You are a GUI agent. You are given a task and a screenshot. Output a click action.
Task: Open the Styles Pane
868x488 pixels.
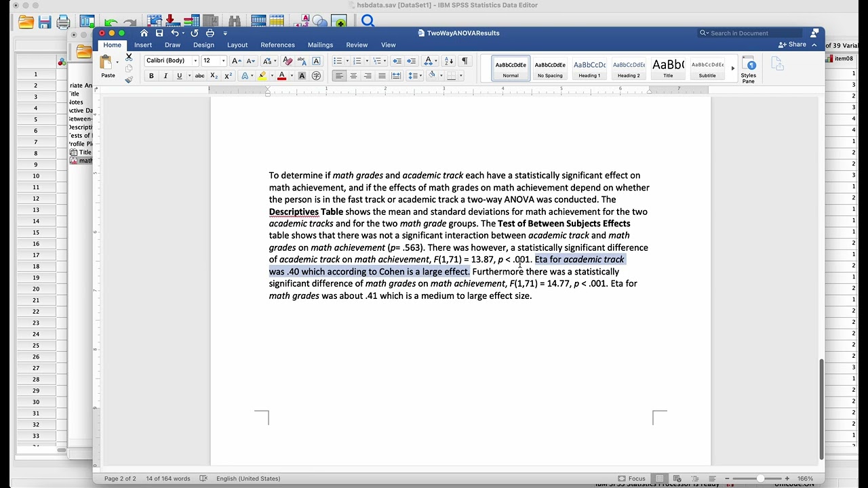749,71
